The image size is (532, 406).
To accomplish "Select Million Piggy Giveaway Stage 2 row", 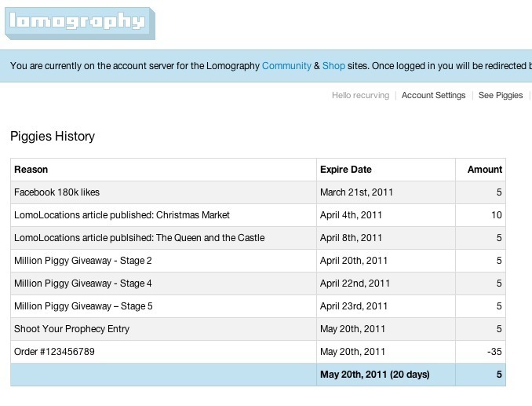I will [x=83, y=261].
